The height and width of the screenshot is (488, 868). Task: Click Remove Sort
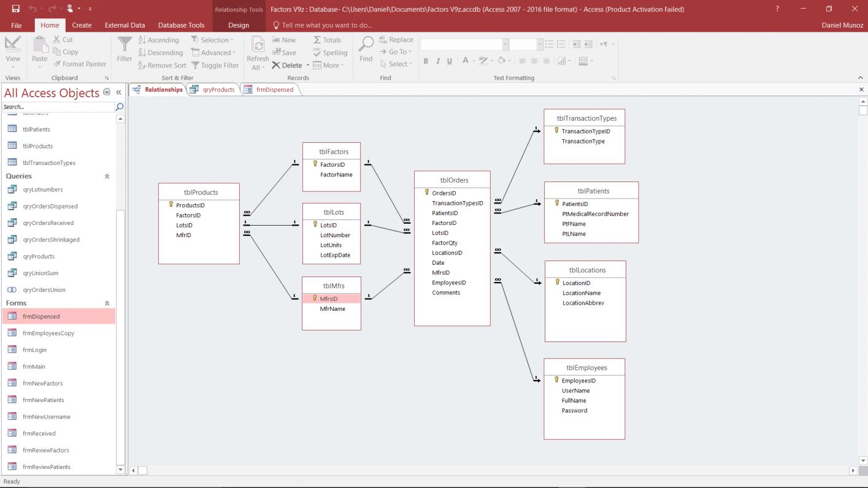click(162, 66)
